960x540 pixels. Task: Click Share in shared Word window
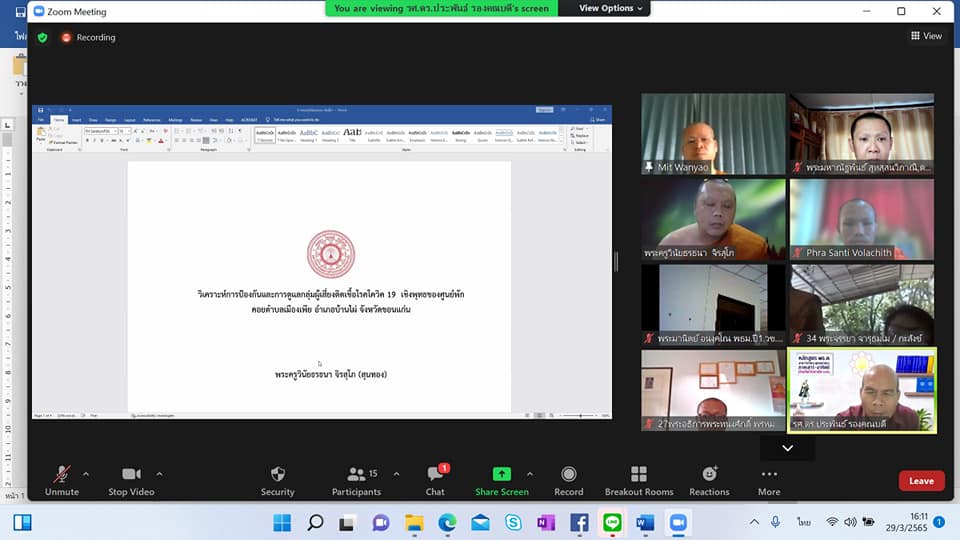[x=598, y=120]
